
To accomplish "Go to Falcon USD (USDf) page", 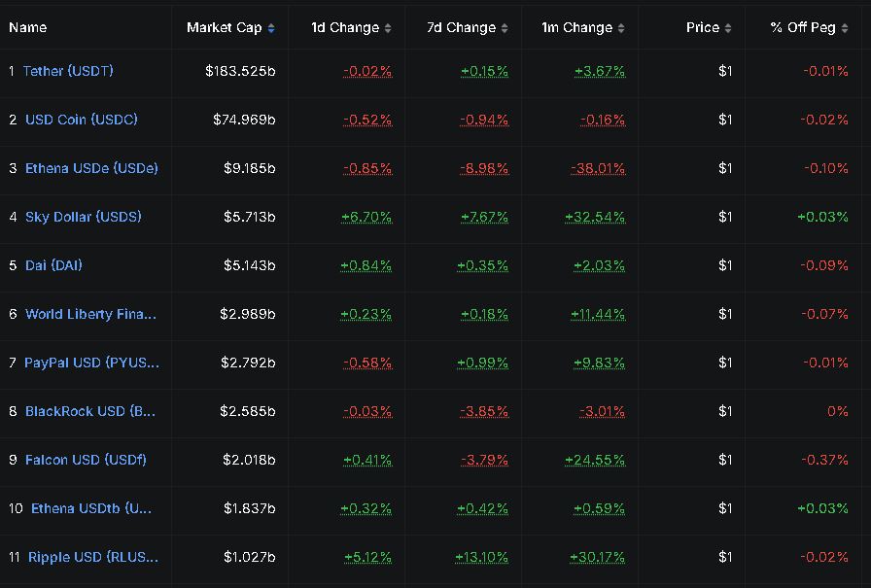I will pyautogui.click(x=86, y=460).
